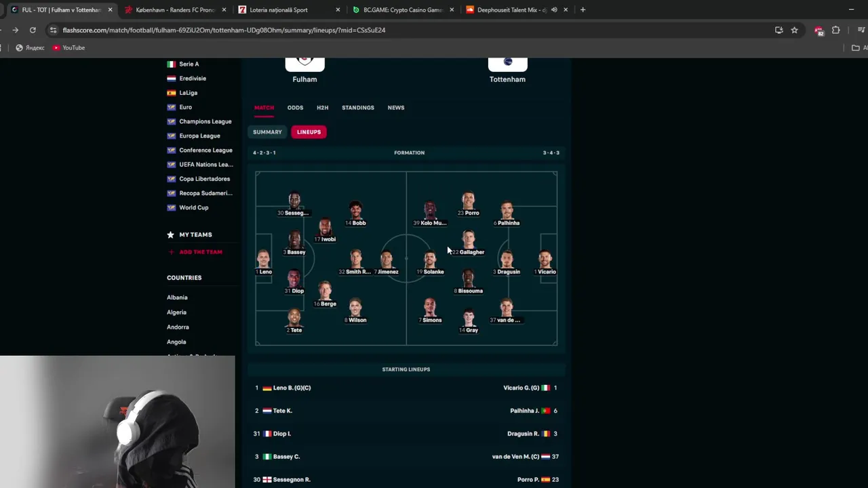Switch to the Match tab

click(x=264, y=108)
